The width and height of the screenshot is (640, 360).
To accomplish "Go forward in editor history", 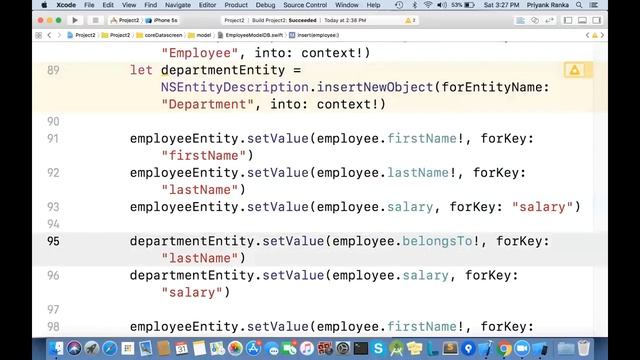I will 59,35.
